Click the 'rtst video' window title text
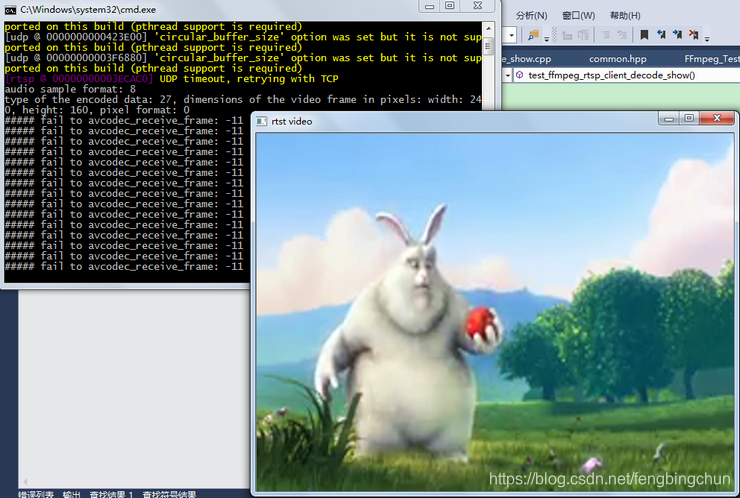Screen dimensions: 740x498 292,122
